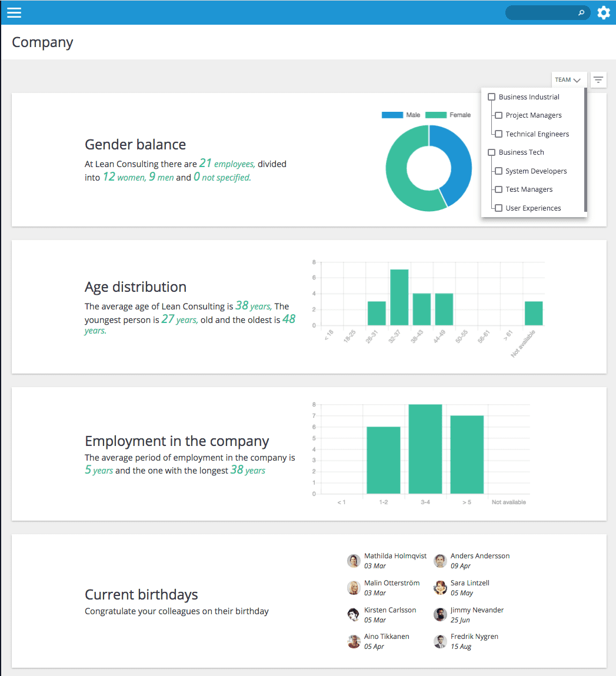Viewport: 616px width, 676px height.
Task: Check the Test Managers checkbox
Action: click(x=498, y=189)
